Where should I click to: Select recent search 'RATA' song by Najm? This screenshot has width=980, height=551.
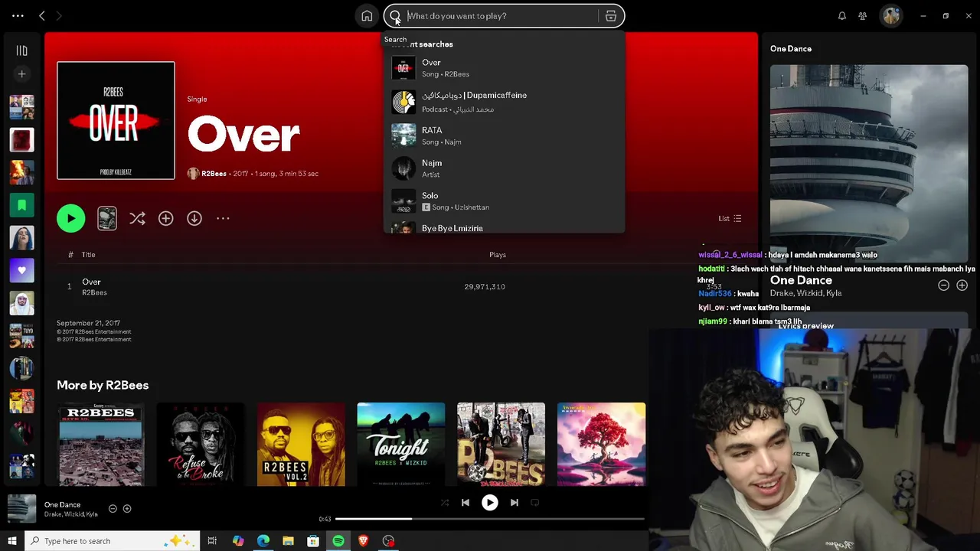click(504, 135)
